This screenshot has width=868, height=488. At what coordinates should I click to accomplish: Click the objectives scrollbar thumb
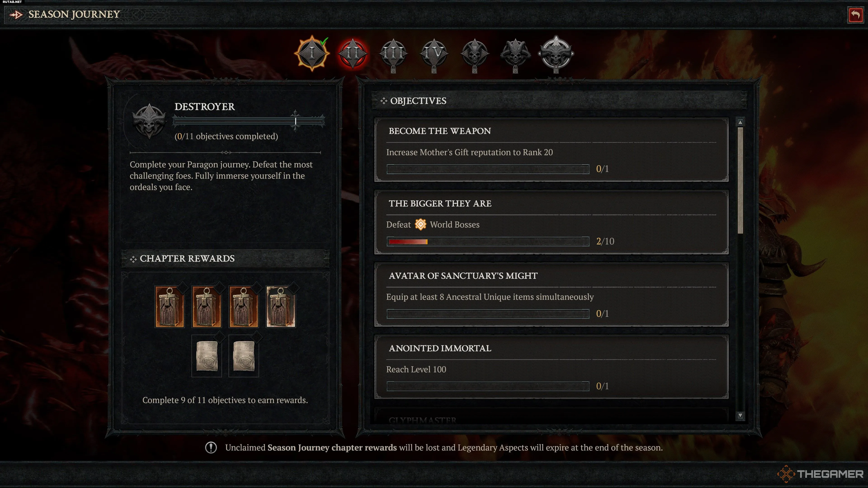pyautogui.click(x=740, y=180)
